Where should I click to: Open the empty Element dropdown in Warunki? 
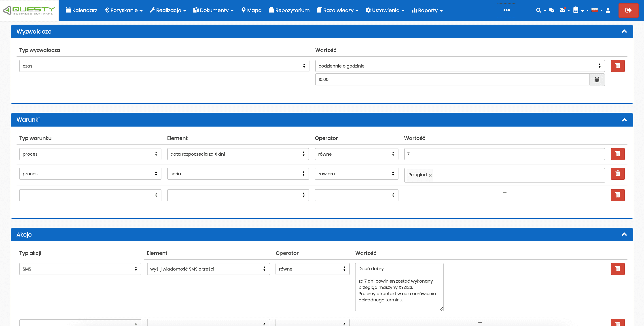[x=238, y=195]
